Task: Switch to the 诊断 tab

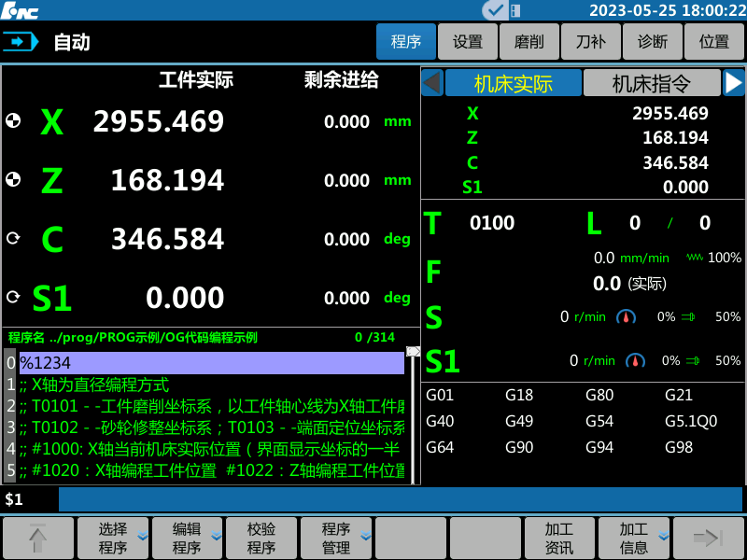Action: pyautogui.click(x=652, y=41)
